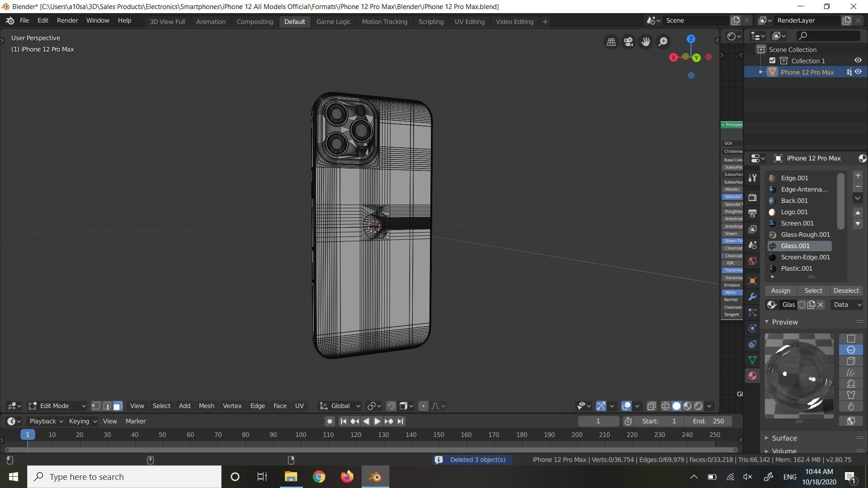Click the Y axis on navigation gizmo
This screenshot has width=868, height=488.
[697, 58]
